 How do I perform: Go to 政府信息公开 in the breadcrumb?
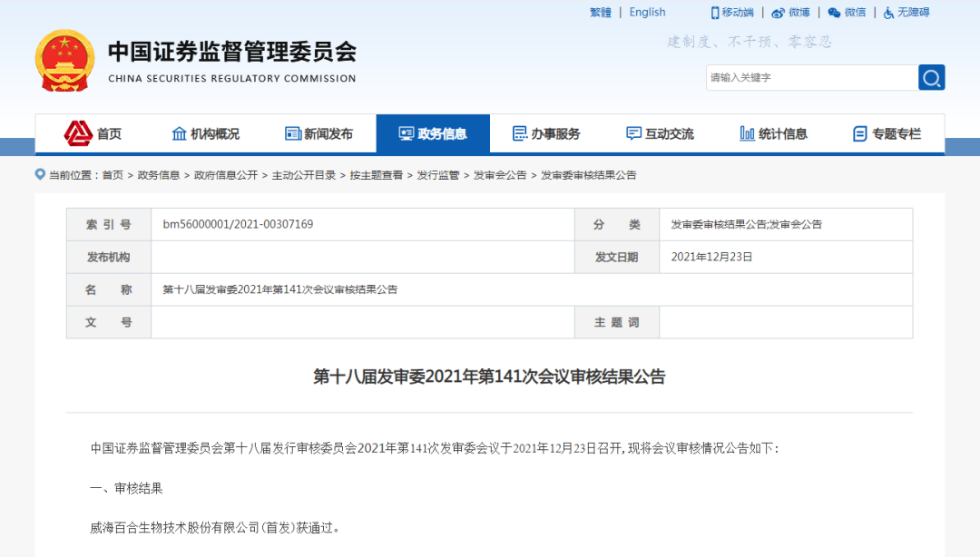[226, 175]
